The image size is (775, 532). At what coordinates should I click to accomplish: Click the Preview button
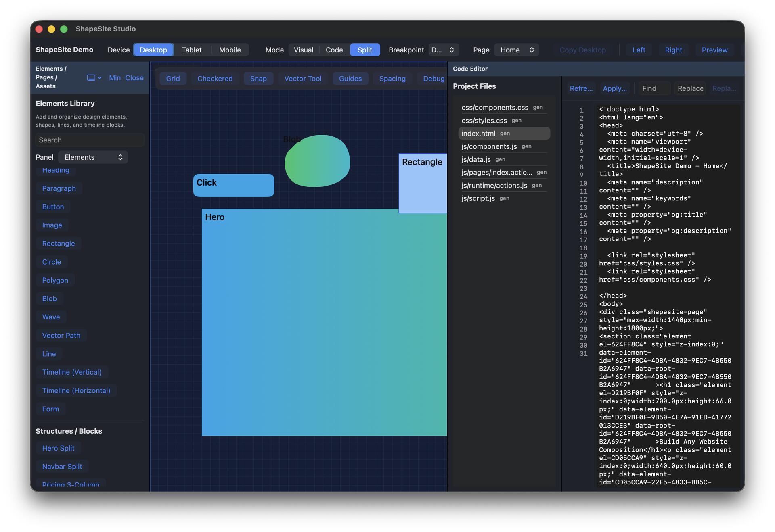coord(714,50)
